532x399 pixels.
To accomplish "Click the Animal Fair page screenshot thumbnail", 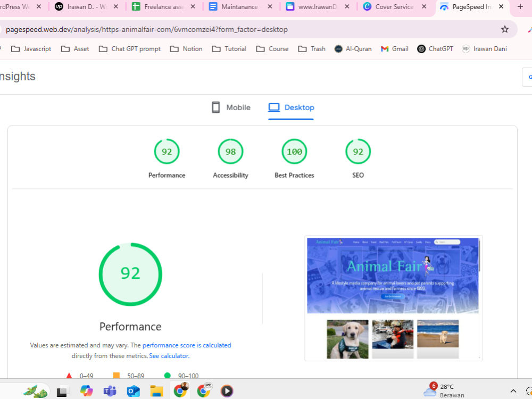I will pyautogui.click(x=394, y=298).
